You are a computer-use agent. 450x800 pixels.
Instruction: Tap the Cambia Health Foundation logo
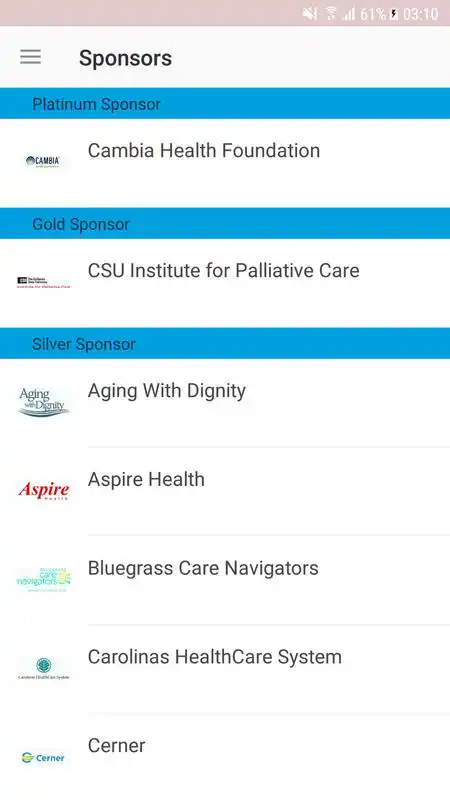43,162
